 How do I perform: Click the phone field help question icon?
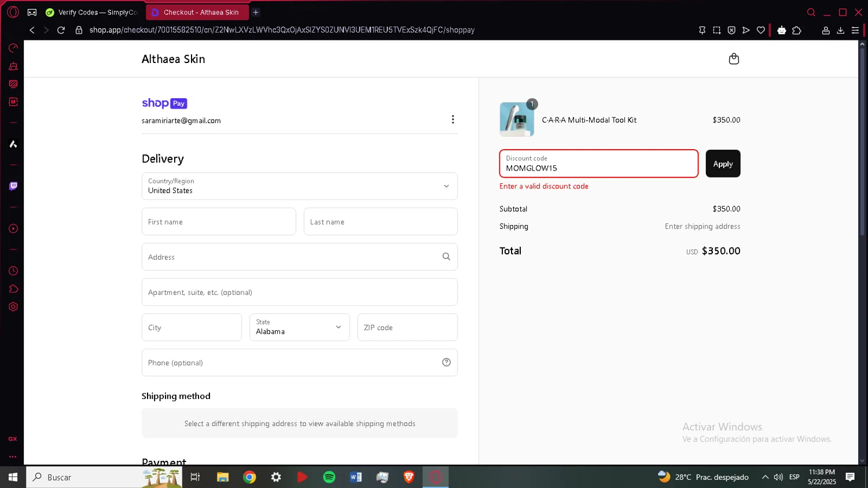click(x=446, y=362)
